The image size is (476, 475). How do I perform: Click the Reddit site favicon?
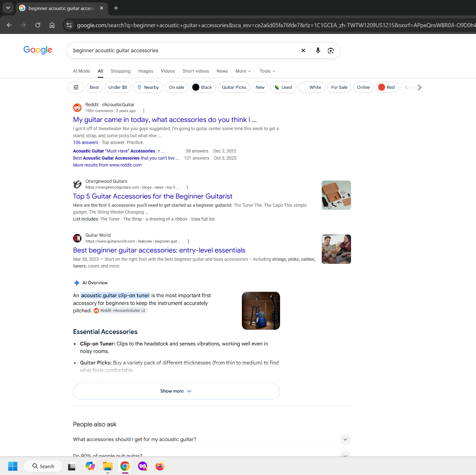click(77, 107)
